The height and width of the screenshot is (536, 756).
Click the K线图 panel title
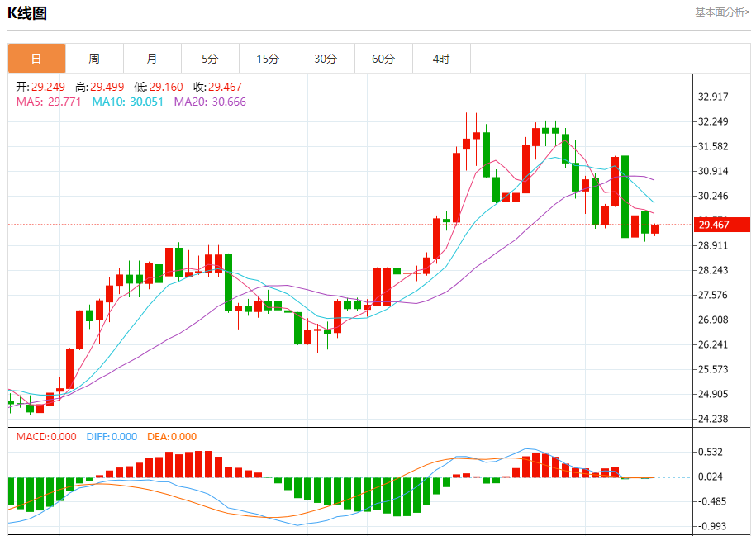click(x=27, y=13)
